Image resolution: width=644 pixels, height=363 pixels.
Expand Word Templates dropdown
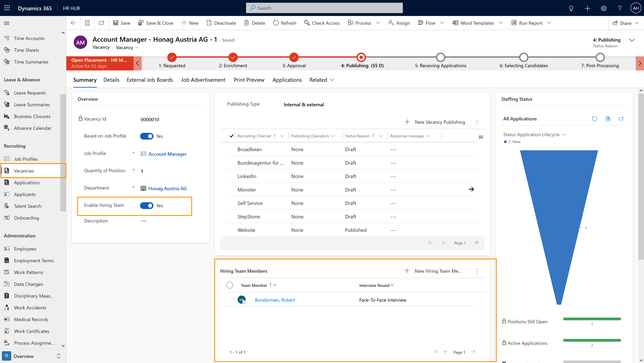coord(500,23)
